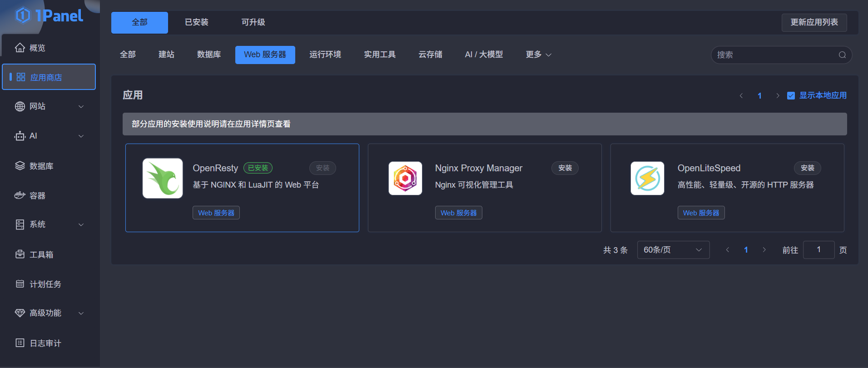Viewport: 868px width, 368px height.
Task: Open the OpenResty app logo
Action: point(163,179)
